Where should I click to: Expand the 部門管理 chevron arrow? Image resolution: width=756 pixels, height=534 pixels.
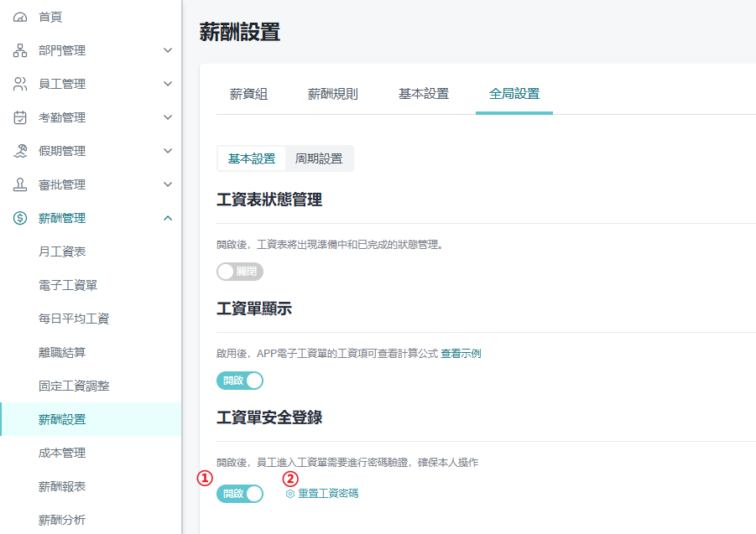coord(168,50)
